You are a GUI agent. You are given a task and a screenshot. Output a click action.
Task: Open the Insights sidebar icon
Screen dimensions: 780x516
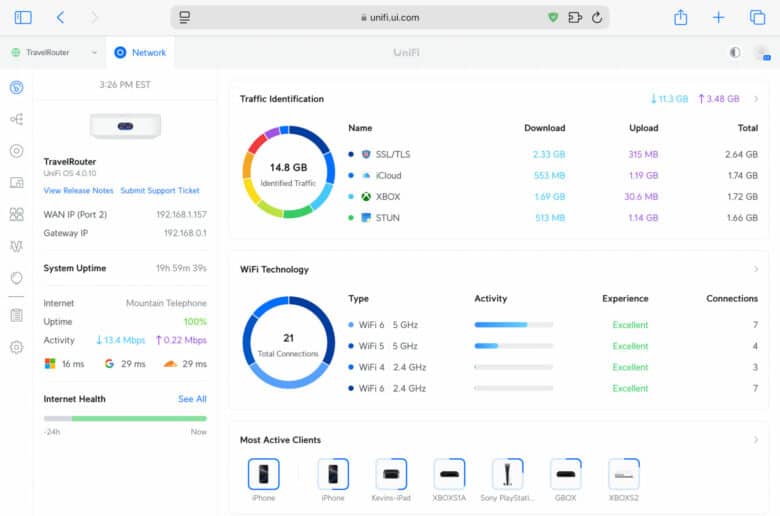(16, 278)
